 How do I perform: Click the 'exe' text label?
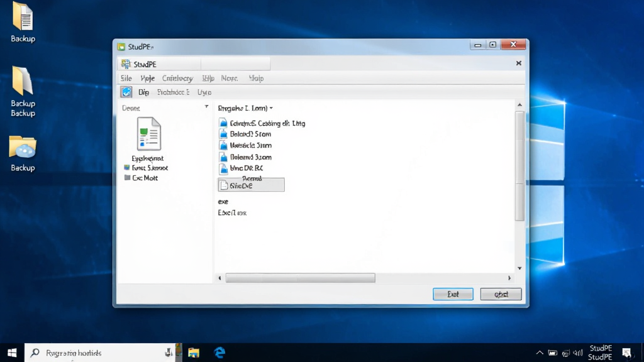click(223, 202)
